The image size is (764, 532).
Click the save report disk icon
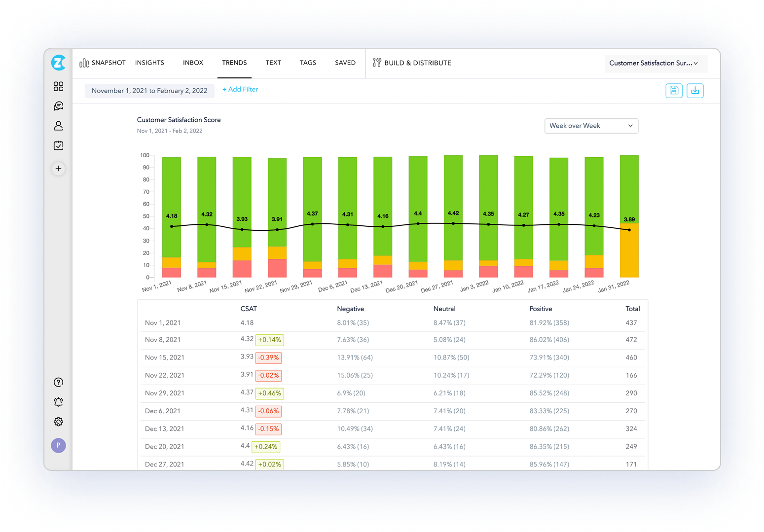click(x=674, y=91)
